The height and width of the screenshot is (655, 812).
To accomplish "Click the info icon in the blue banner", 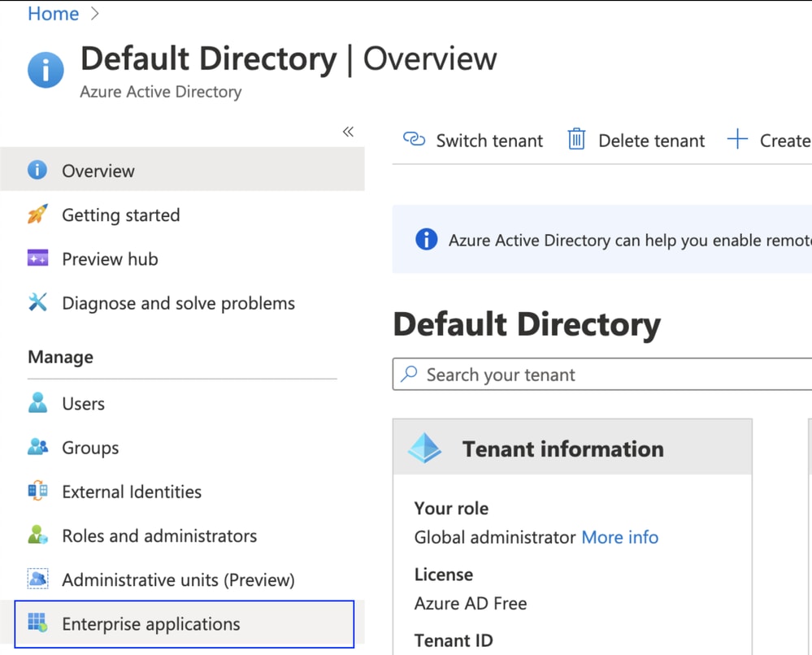I will click(426, 239).
